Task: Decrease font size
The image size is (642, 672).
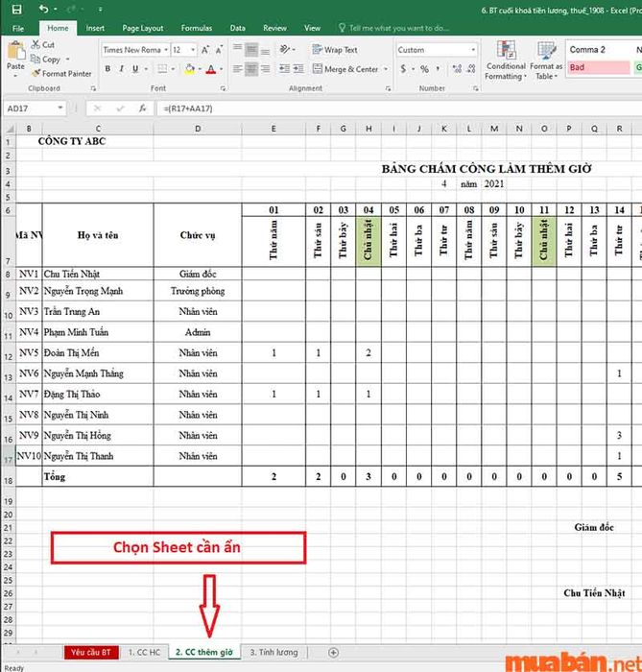Action: point(219,50)
